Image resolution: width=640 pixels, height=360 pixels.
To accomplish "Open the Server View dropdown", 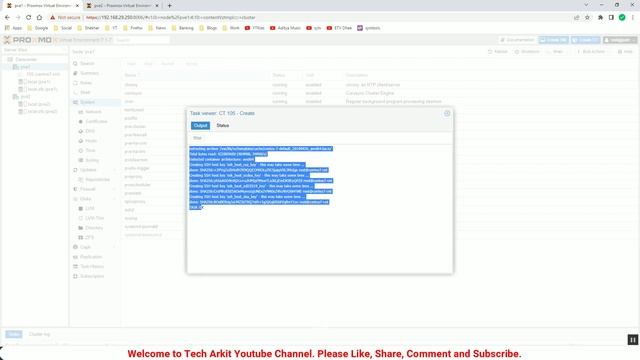I will pos(34,50).
